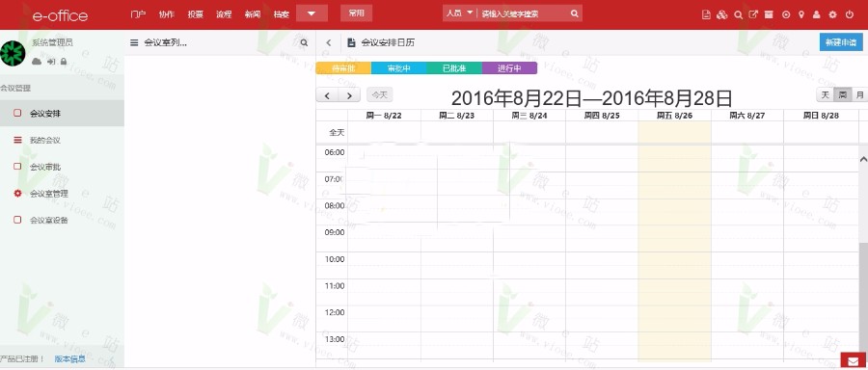Select the 审批中 status color tag
868x370 pixels.
398,68
